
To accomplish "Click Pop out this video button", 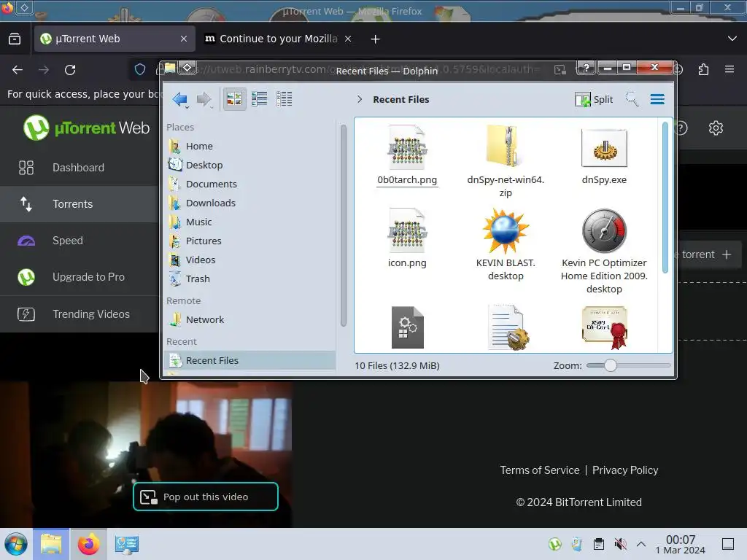I will point(206,497).
